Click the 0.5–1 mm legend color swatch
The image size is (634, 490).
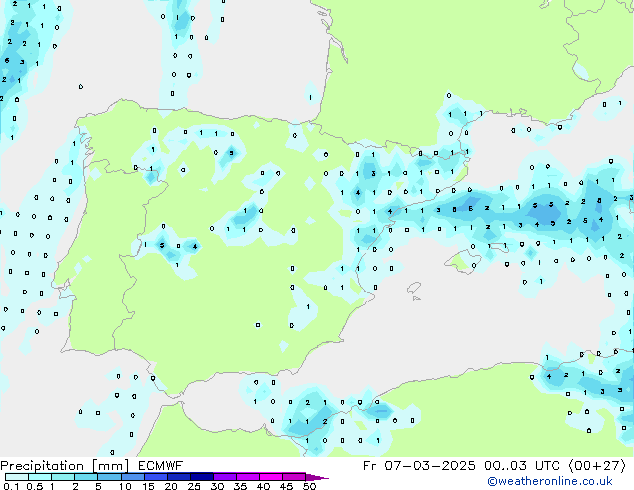[x=40, y=477]
